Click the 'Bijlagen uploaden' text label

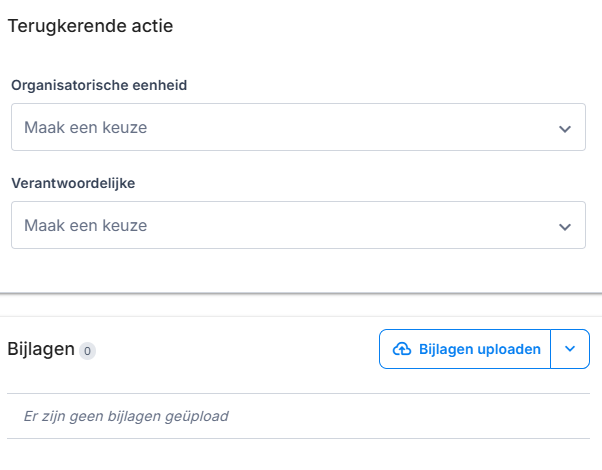pyautogui.click(x=480, y=349)
